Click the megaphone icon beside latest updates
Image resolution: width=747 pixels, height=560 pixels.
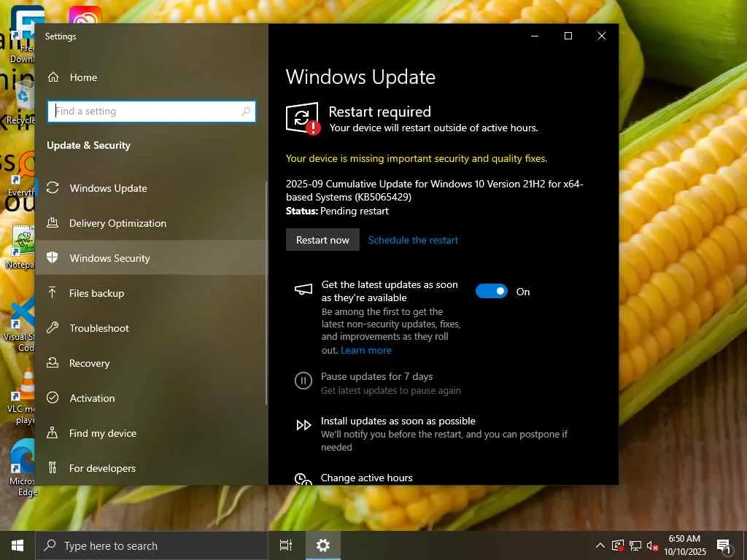(x=303, y=289)
